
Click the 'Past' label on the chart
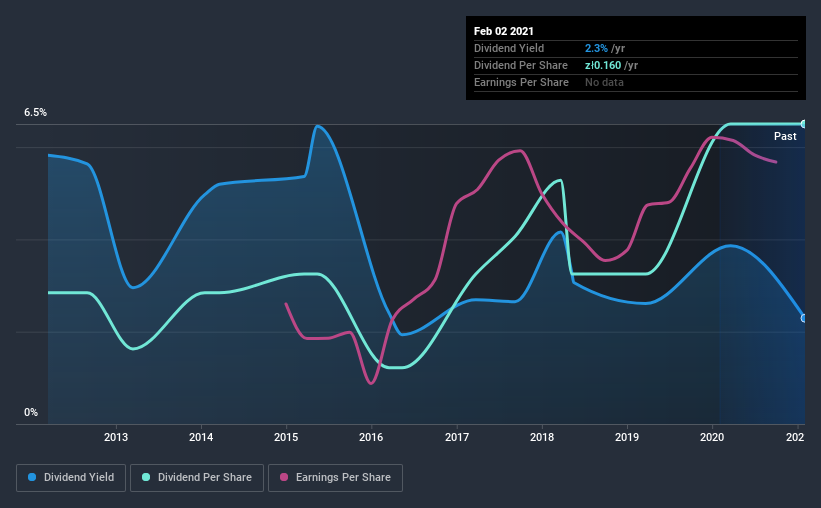tap(785, 137)
